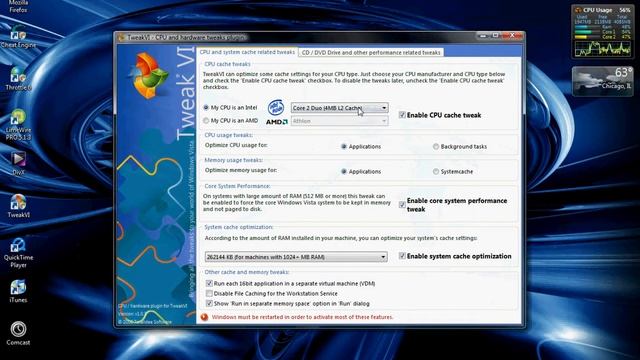Open the Chicago weather gadget

tap(602, 81)
